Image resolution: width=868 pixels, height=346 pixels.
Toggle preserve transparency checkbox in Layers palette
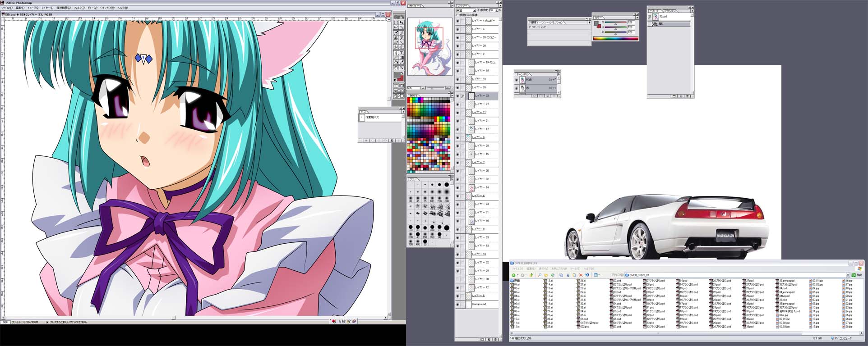coord(457,15)
